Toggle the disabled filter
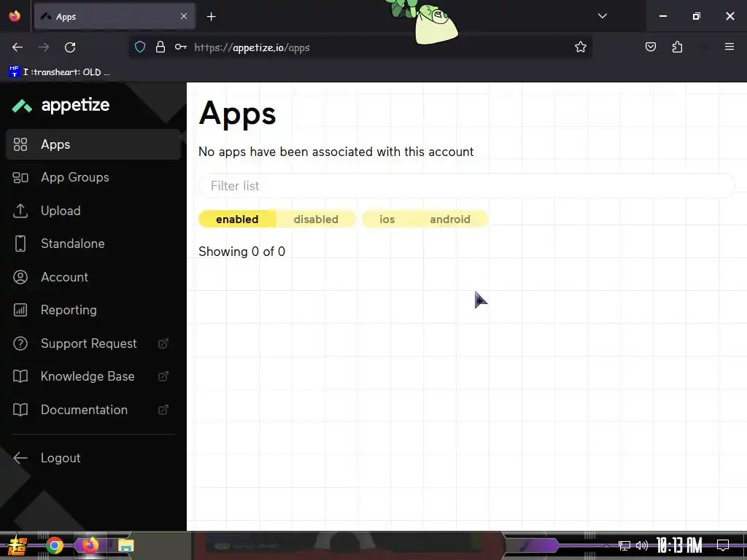This screenshot has width=747, height=560. pos(316,219)
